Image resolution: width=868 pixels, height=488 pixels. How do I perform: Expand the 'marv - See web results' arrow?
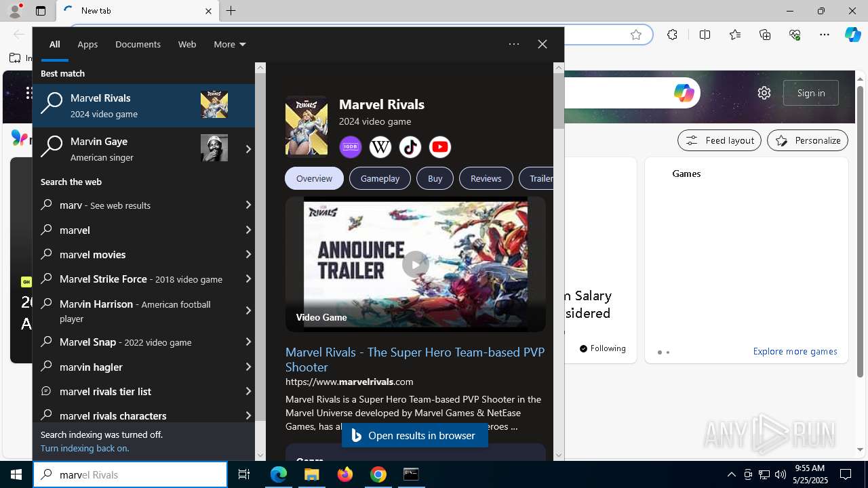click(x=248, y=205)
